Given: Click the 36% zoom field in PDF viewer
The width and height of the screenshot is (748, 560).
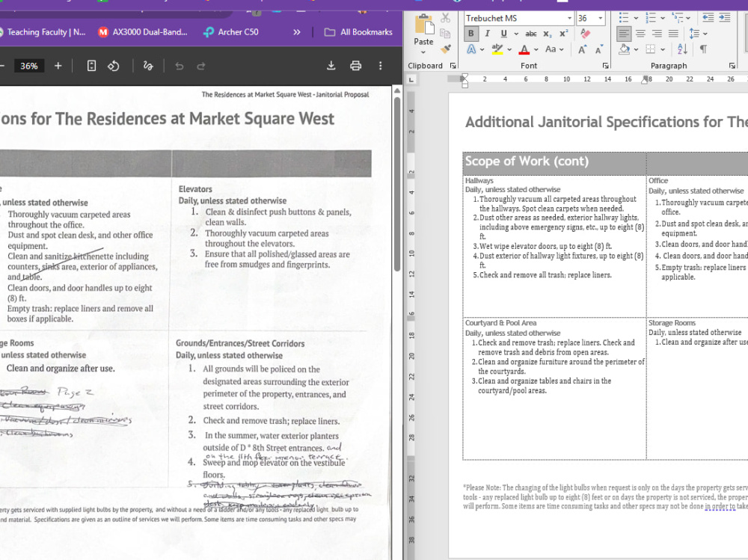Looking at the screenshot, I should (28, 66).
